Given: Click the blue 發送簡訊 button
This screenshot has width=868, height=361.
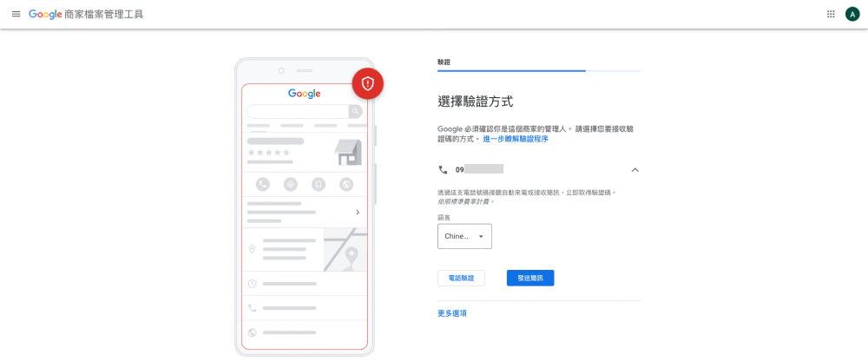Looking at the screenshot, I should pyautogui.click(x=529, y=278).
